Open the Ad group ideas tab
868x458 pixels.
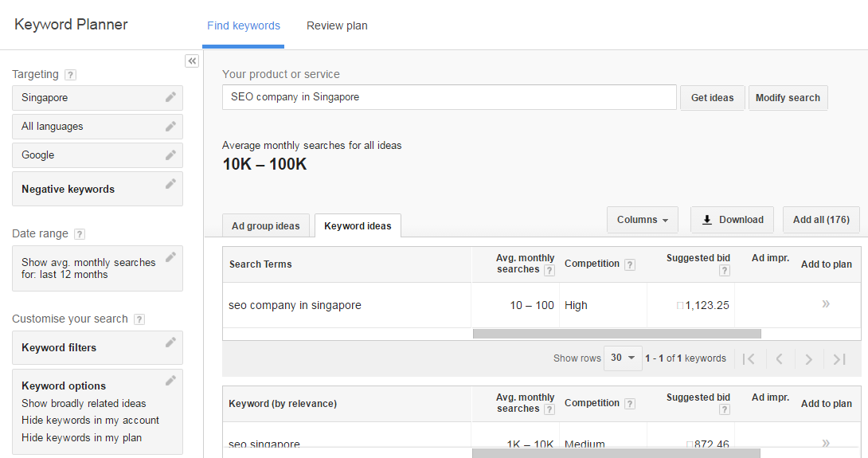(266, 225)
